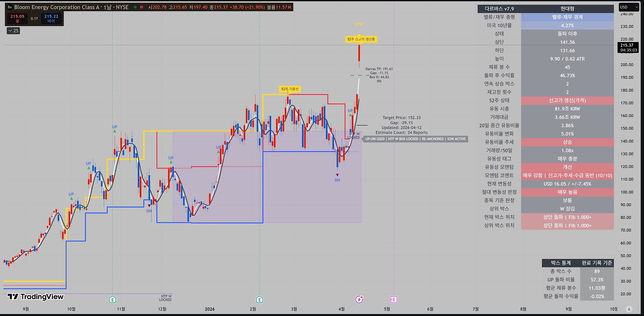Click the 평균 돌파 수익률 value -0.02%

pyautogui.click(x=597, y=297)
